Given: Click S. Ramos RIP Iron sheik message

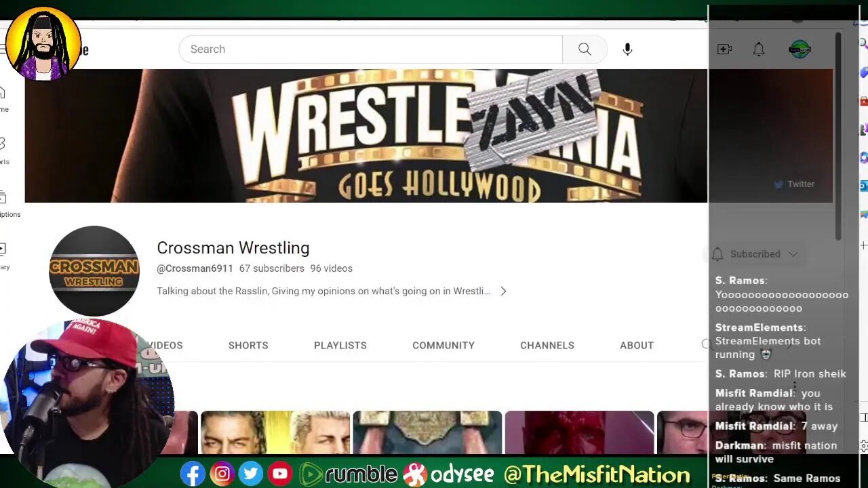Looking at the screenshot, I should [x=781, y=373].
